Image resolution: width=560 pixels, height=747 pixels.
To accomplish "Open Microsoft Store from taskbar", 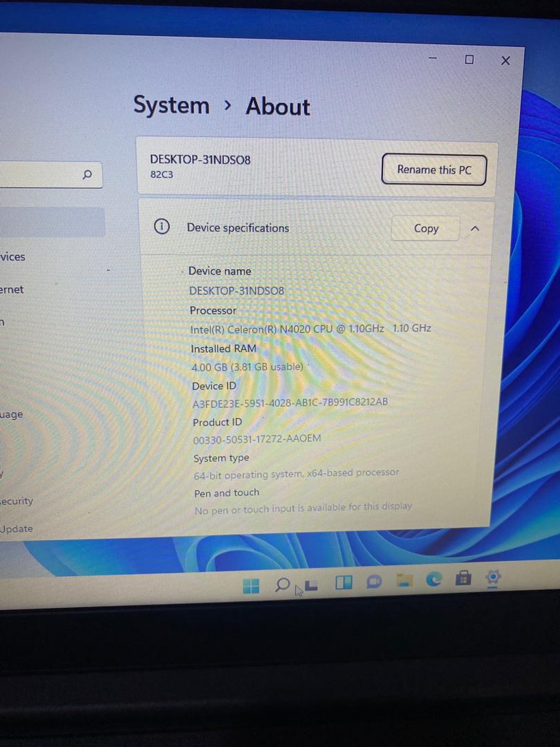I will pos(463,578).
